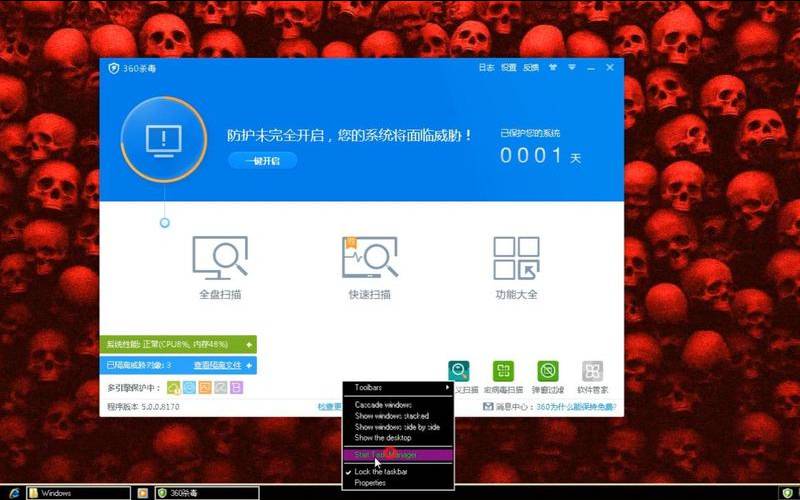The image size is (800, 500).
Task: Expand the blue quarantined threats bar arrow
Action: point(249,365)
